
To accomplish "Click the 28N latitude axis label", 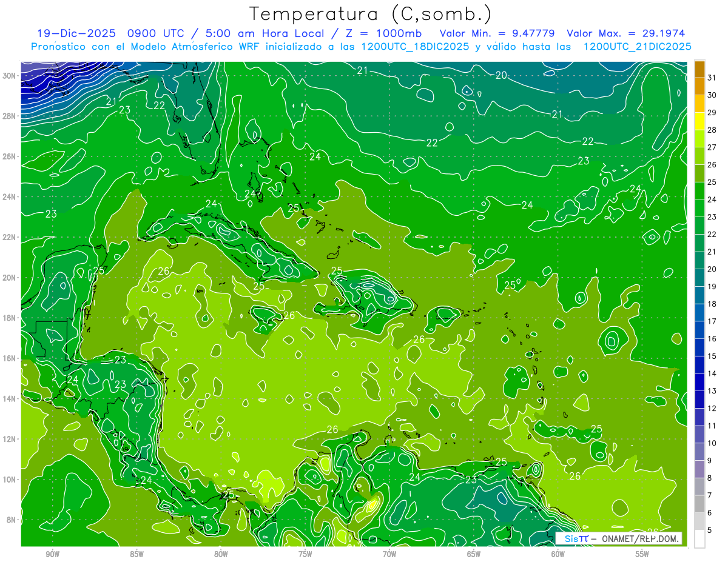I will (10, 116).
